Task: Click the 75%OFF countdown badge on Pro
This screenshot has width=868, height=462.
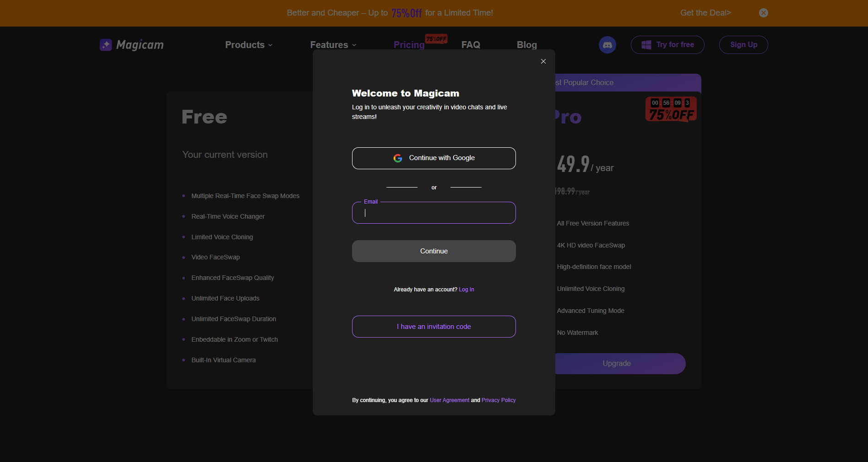Action: tap(671, 109)
